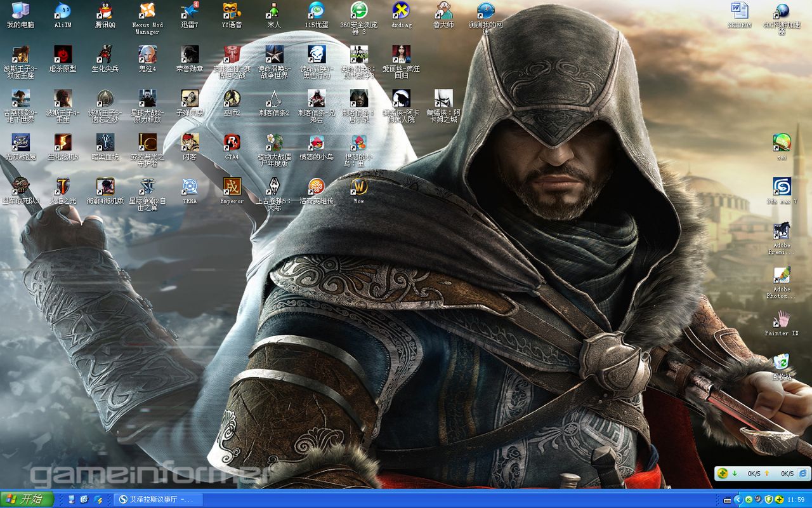Select the Adobe Photoshop desktop shortcut
This screenshot has width=812, height=508.
782,275
